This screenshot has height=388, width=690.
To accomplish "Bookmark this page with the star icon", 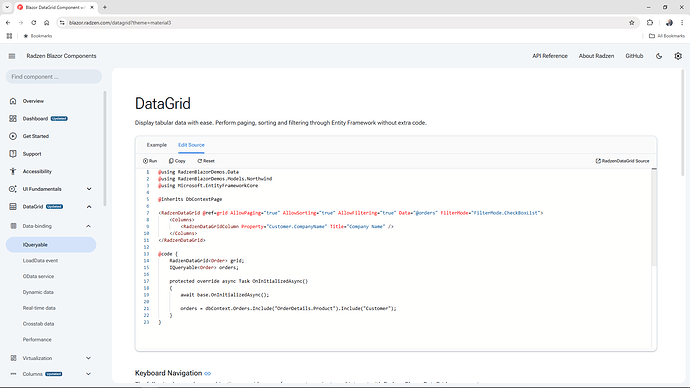I will coord(631,22).
